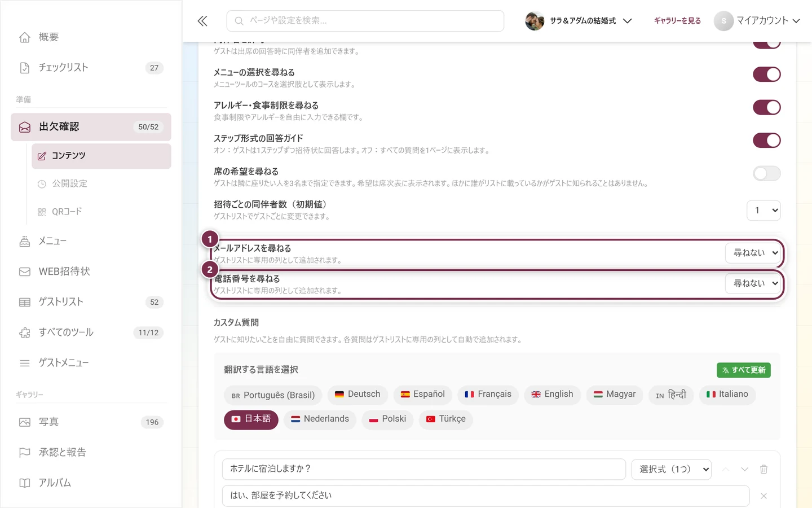Toggle ステップ形式の回答ガイド switch

click(767, 140)
